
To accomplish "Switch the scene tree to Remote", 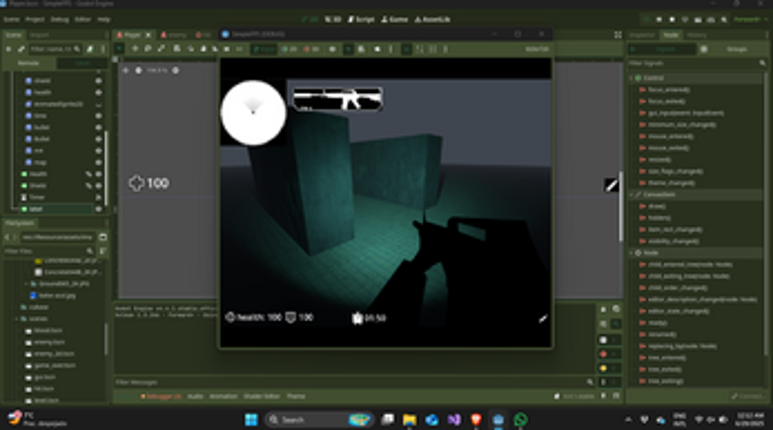I will coord(29,63).
